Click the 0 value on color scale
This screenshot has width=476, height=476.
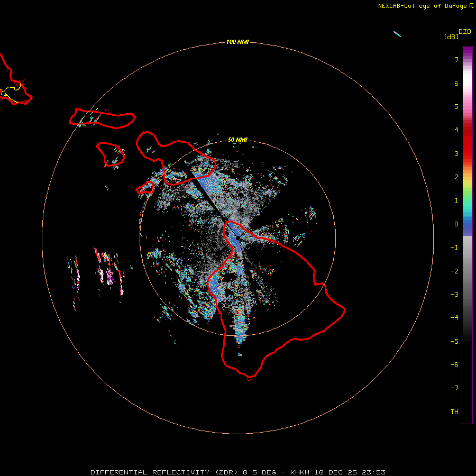456,224
